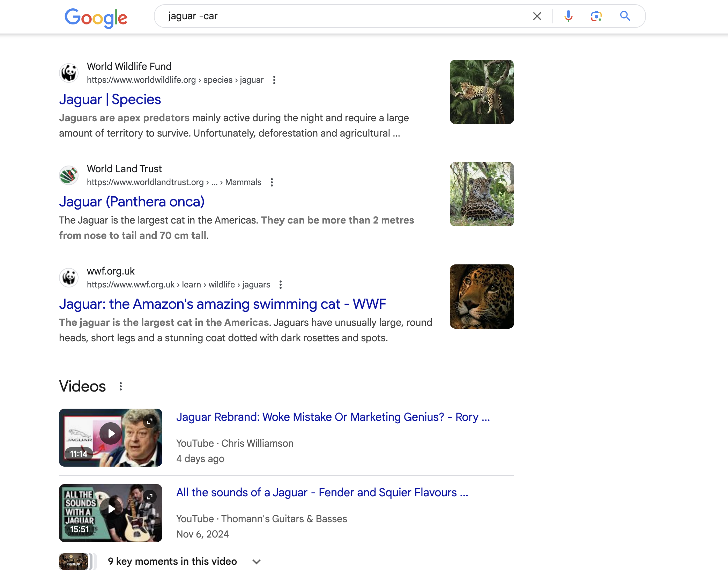Expand preview of Jaguar Rebrand video
Viewport: 728px width, 577px height.
(150, 421)
